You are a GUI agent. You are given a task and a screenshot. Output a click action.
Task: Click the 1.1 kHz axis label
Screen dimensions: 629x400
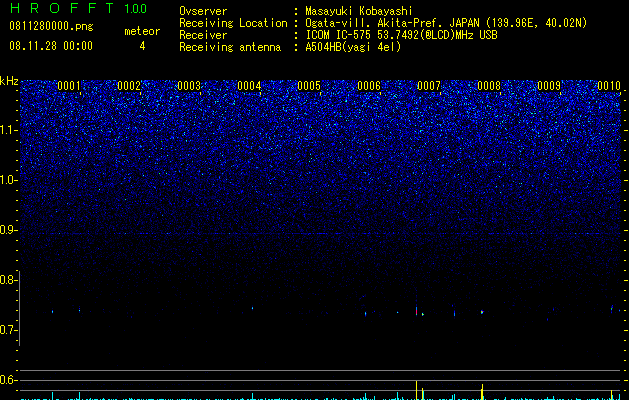(x=9, y=130)
